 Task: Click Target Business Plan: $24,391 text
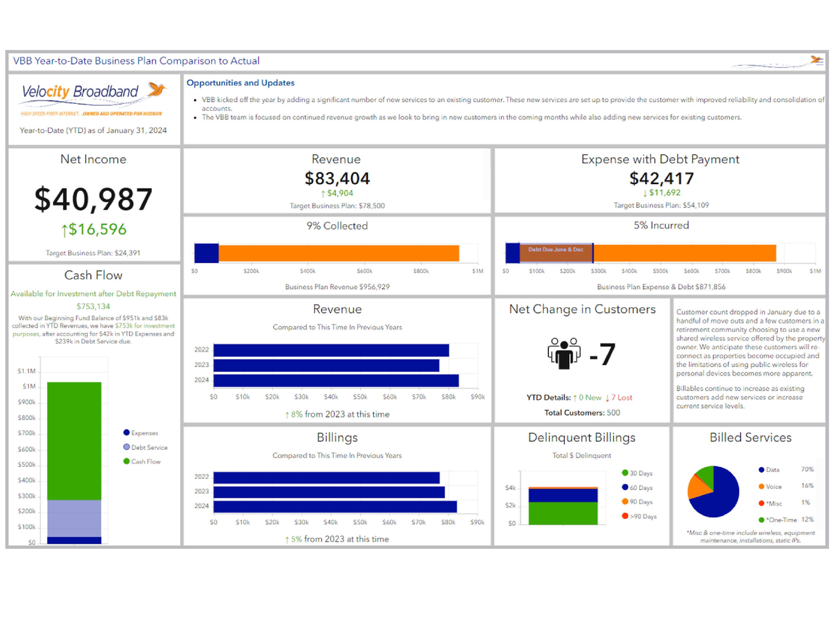pyautogui.click(x=93, y=253)
